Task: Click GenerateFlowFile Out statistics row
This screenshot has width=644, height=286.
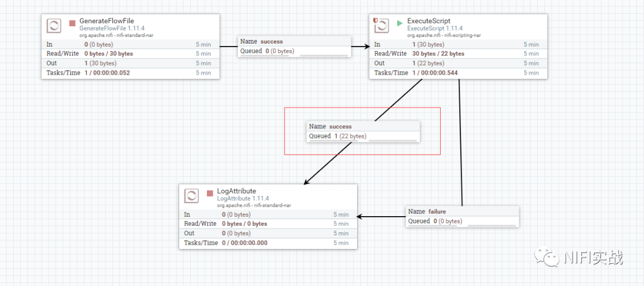Action: click(x=130, y=63)
